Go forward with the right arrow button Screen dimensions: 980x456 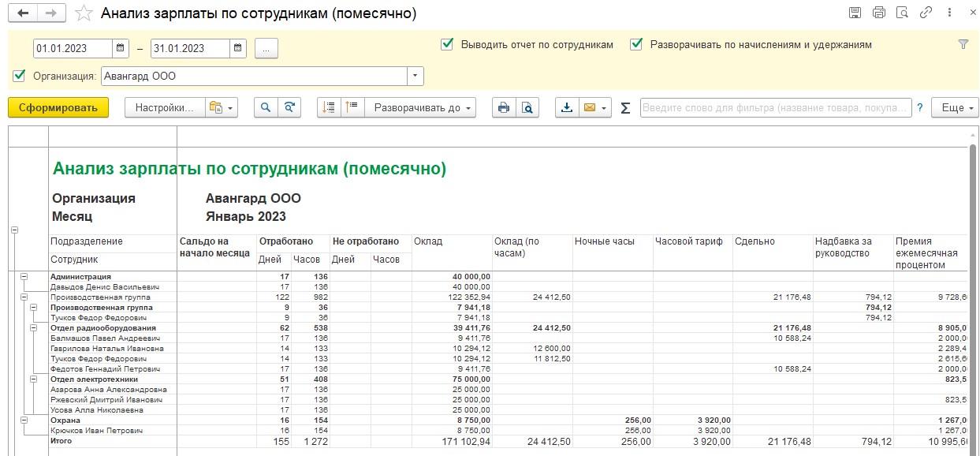51,13
